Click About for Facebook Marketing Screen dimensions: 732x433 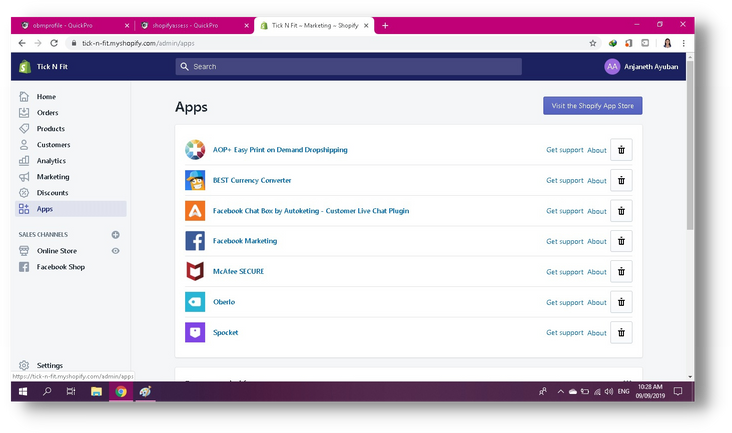pyautogui.click(x=597, y=241)
